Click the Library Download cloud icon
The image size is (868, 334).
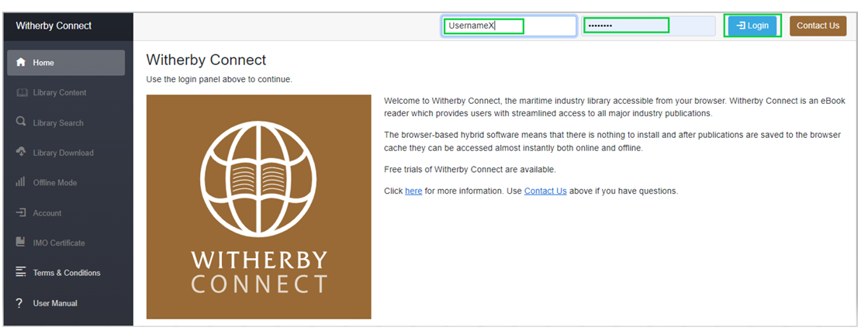pyautogui.click(x=21, y=153)
